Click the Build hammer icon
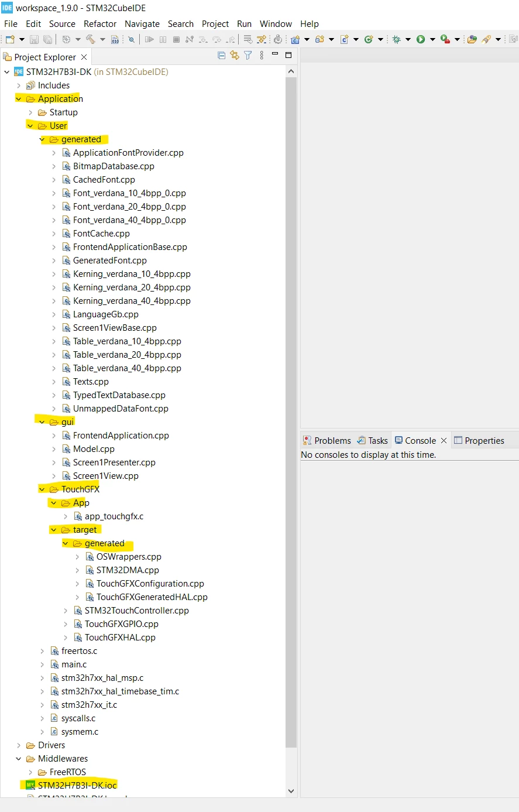 (90, 39)
